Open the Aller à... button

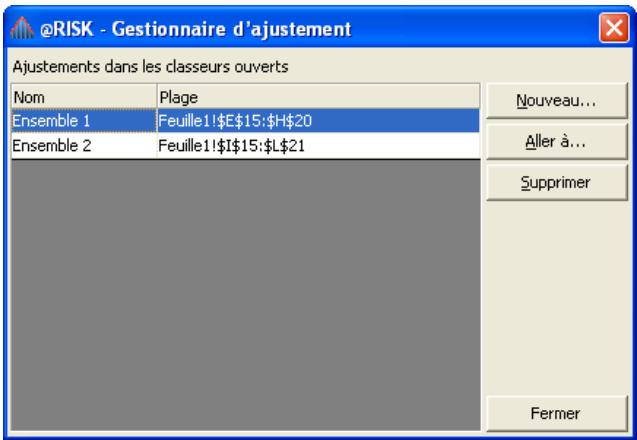(557, 142)
